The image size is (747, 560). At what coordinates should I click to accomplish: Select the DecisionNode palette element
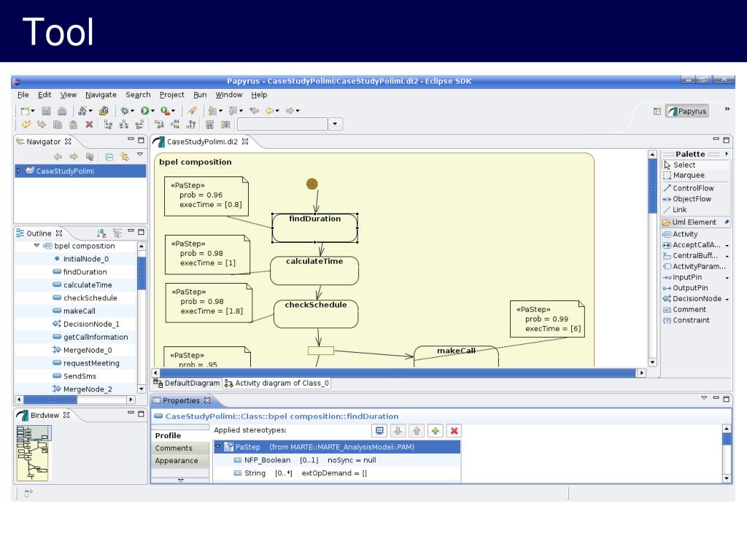click(692, 298)
